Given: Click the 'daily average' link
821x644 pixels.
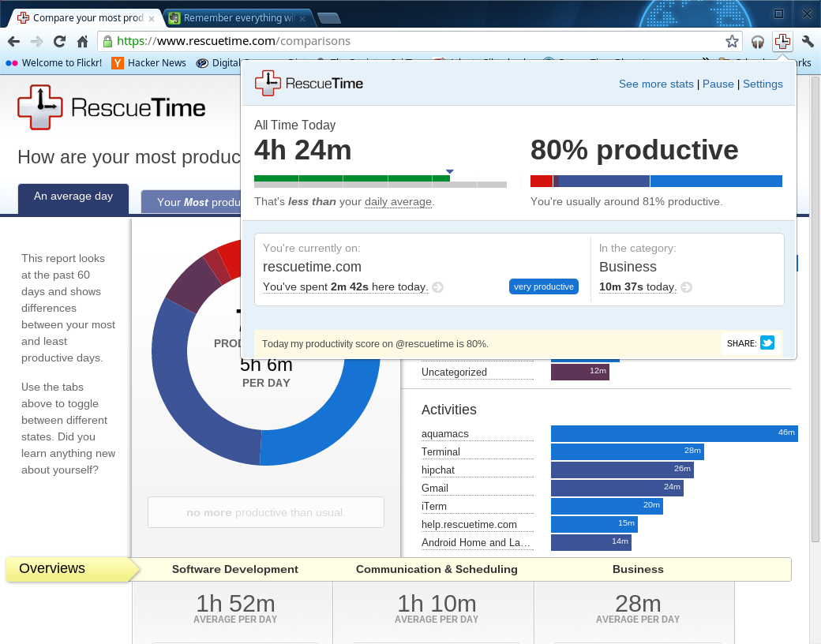Looking at the screenshot, I should click(x=398, y=202).
